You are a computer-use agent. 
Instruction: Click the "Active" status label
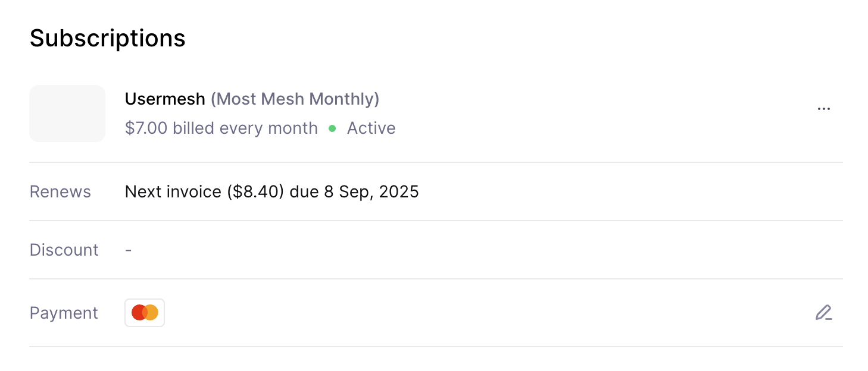371,128
